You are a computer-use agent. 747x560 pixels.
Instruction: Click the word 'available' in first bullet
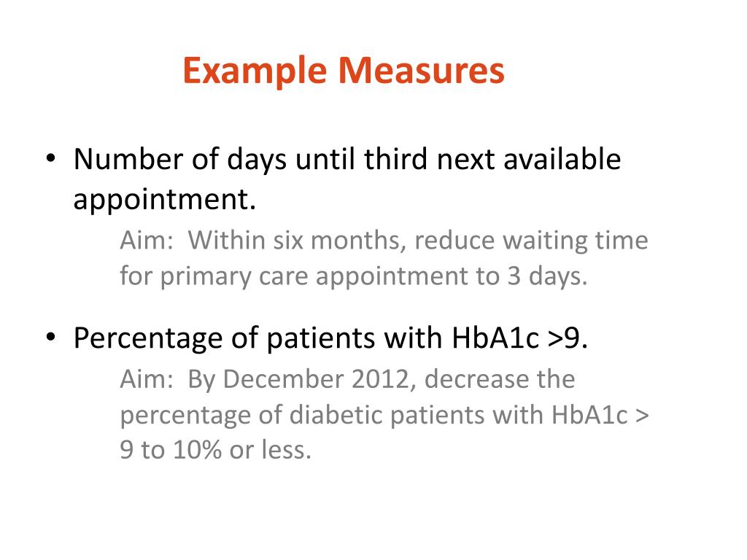coord(562,158)
